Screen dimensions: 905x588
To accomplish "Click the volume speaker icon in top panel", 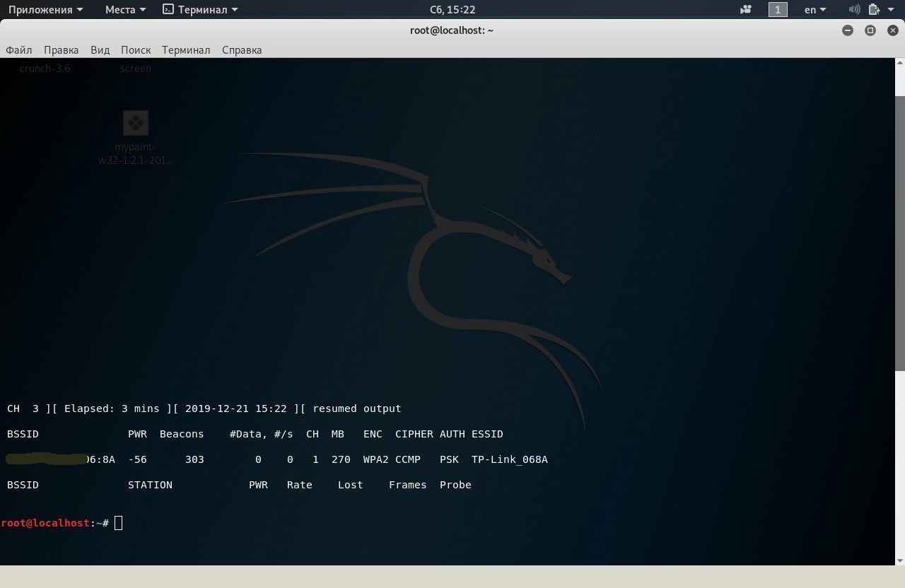I will coord(854,10).
